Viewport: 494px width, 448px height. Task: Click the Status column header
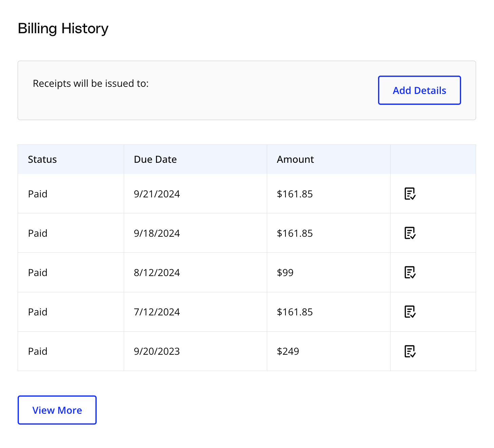42,159
